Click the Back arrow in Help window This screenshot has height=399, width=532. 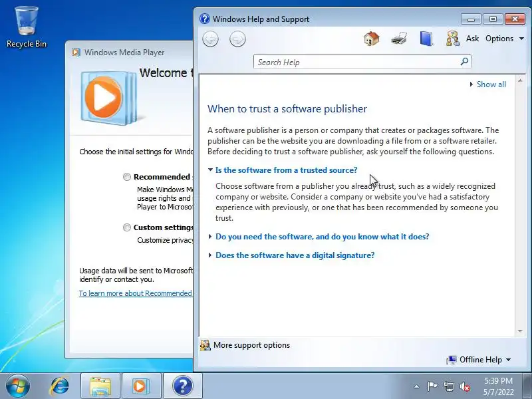(210, 39)
